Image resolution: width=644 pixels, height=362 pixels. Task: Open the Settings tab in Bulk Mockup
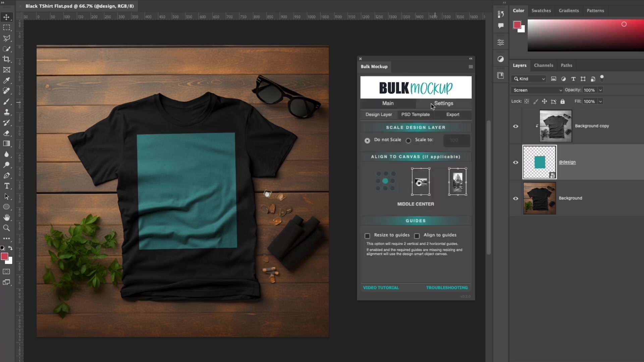coord(443,104)
